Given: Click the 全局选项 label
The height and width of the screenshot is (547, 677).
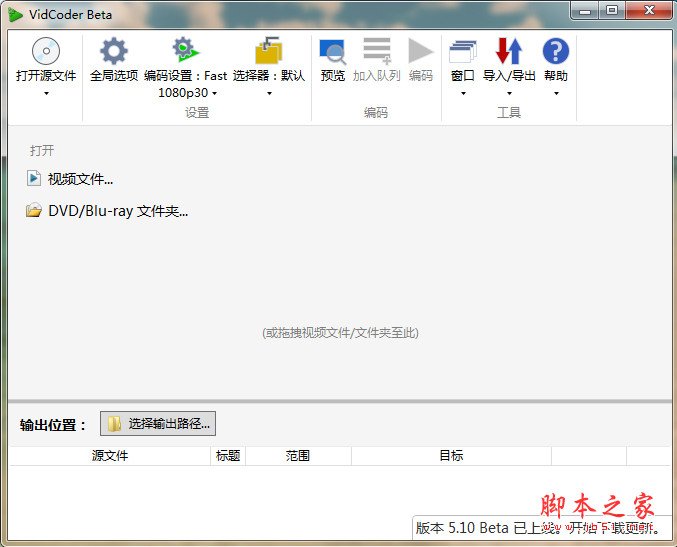Looking at the screenshot, I should (114, 76).
